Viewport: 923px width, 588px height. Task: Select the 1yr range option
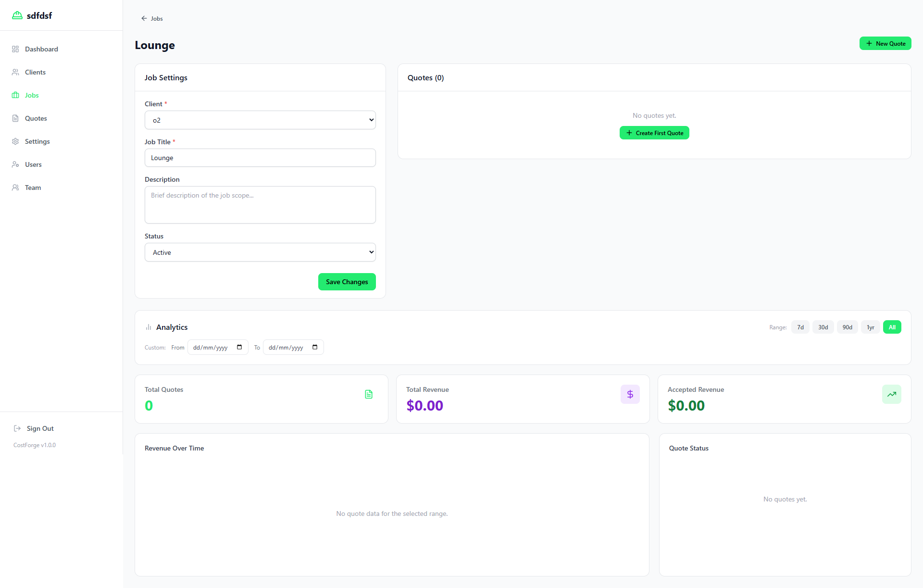(x=870, y=327)
